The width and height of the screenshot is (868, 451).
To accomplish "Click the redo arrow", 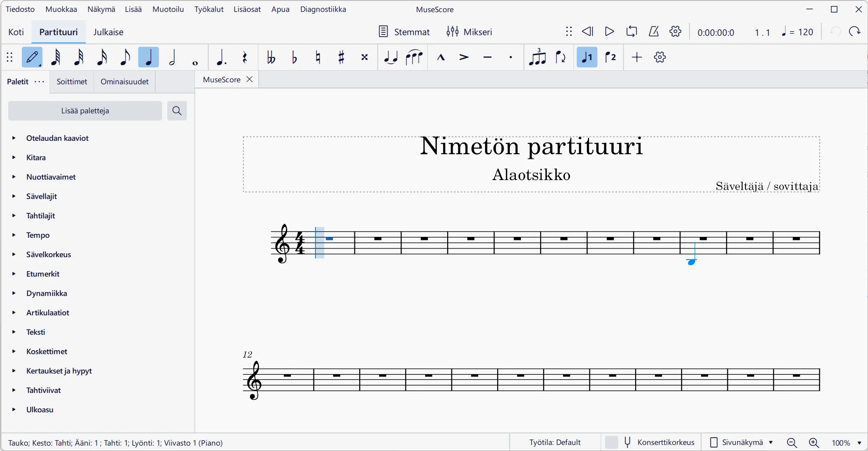I will [x=855, y=31].
